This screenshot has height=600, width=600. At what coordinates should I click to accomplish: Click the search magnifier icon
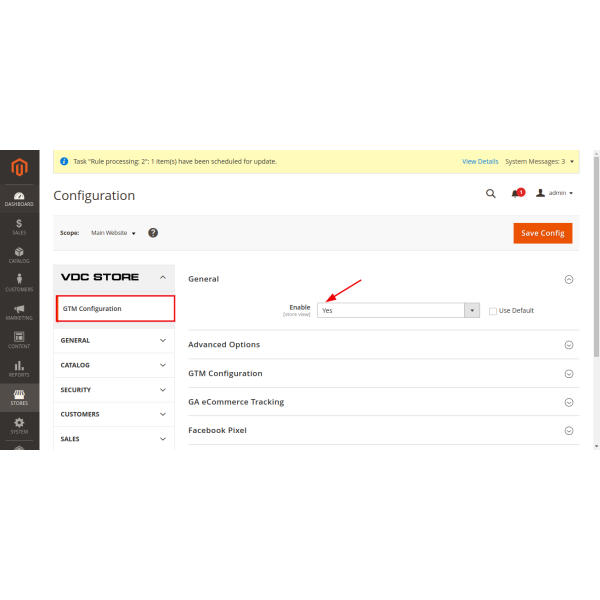pos(490,193)
